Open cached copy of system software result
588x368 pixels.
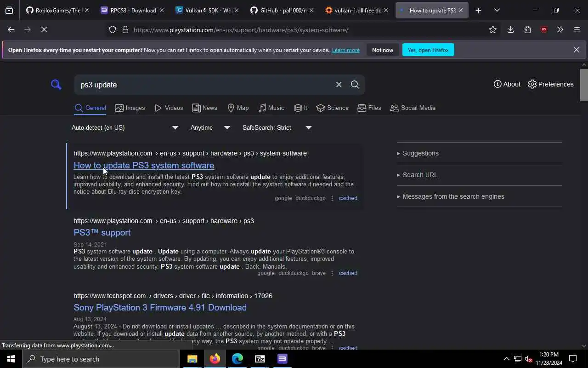(x=348, y=198)
